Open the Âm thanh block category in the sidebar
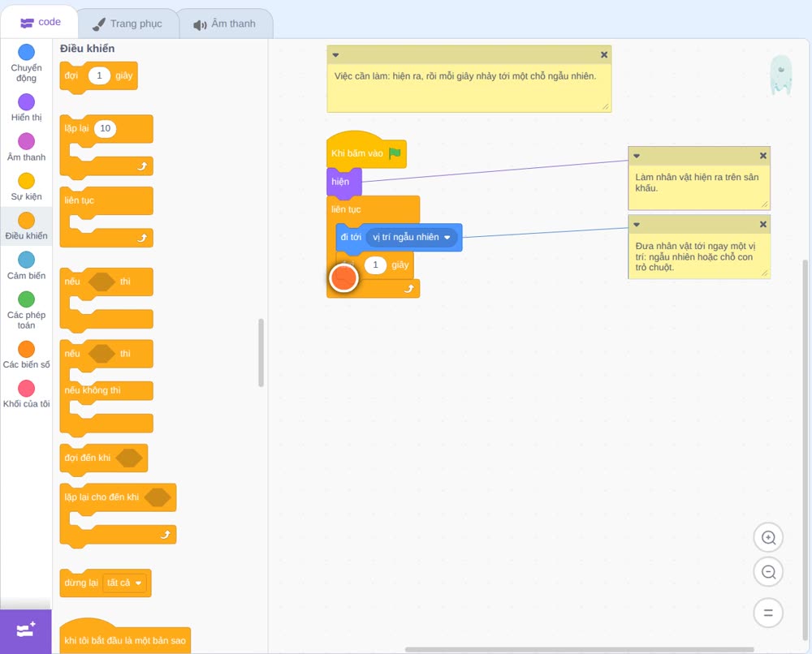Viewport: 812px width, 654px height. (26, 147)
